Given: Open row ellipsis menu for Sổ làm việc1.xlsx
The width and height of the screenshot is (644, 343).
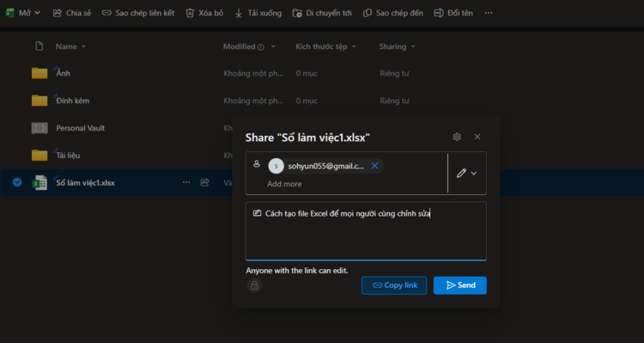Looking at the screenshot, I should click(x=186, y=181).
